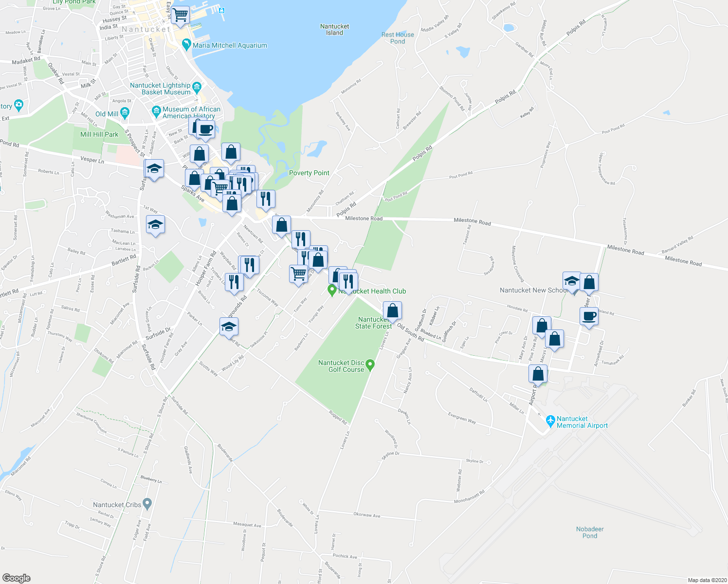Select the Bartlett Rd street label
728x584 pixels.
pos(124,260)
